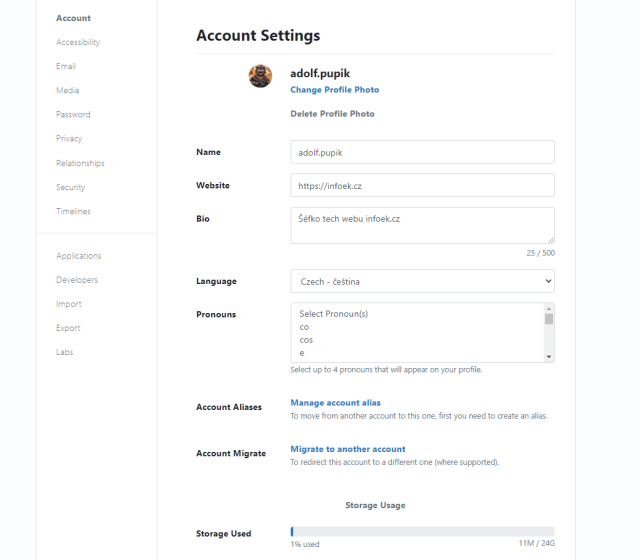Open the Privacy settings page
This screenshot has width=640, height=560.
[x=69, y=139]
